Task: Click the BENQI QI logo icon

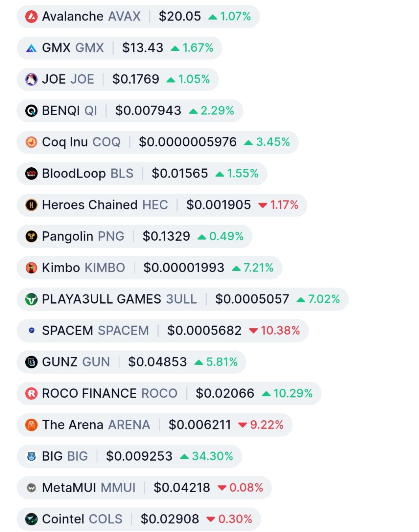Action: pyautogui.click(x=31, y=111)
